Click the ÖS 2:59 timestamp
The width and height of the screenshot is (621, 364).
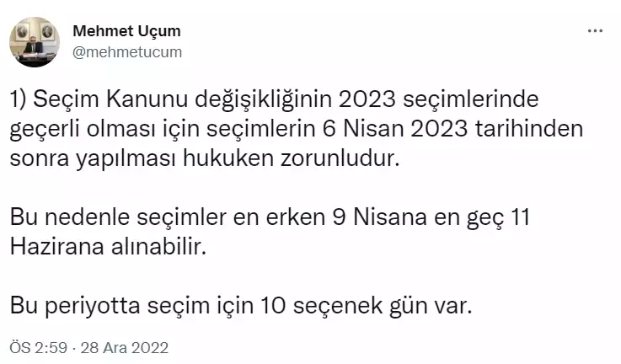(39, 348)
